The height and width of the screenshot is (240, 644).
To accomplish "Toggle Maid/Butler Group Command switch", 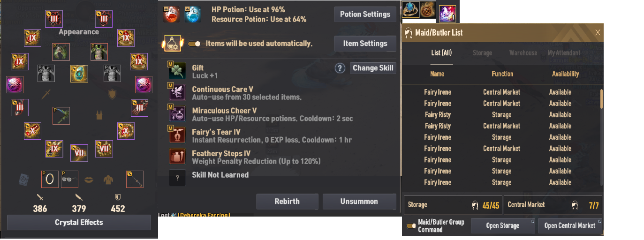I will [411, 226].
